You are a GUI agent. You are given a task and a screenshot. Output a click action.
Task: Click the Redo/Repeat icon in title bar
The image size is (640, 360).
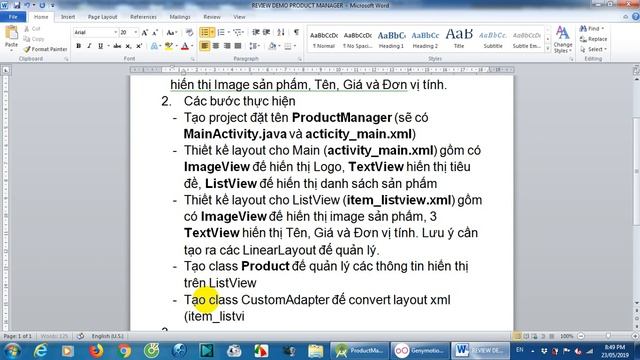pos(42,5)
